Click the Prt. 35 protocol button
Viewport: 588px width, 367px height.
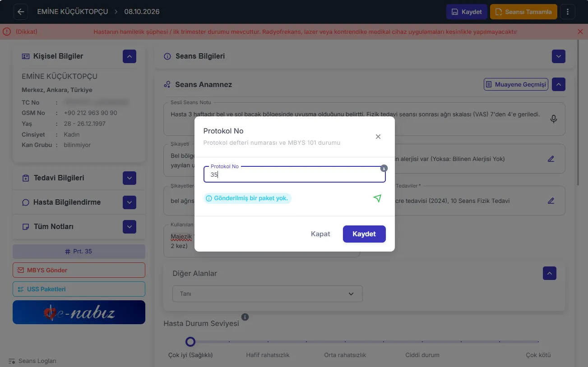pos(79,251)
